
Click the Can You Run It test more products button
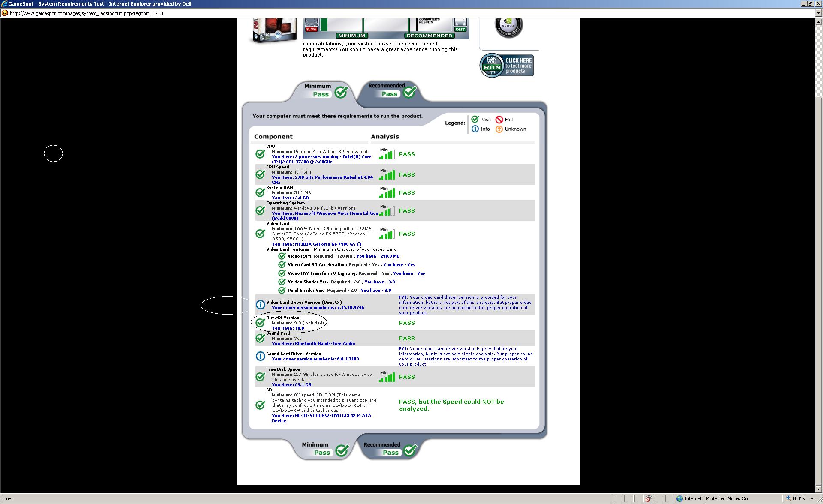(506, 66)
